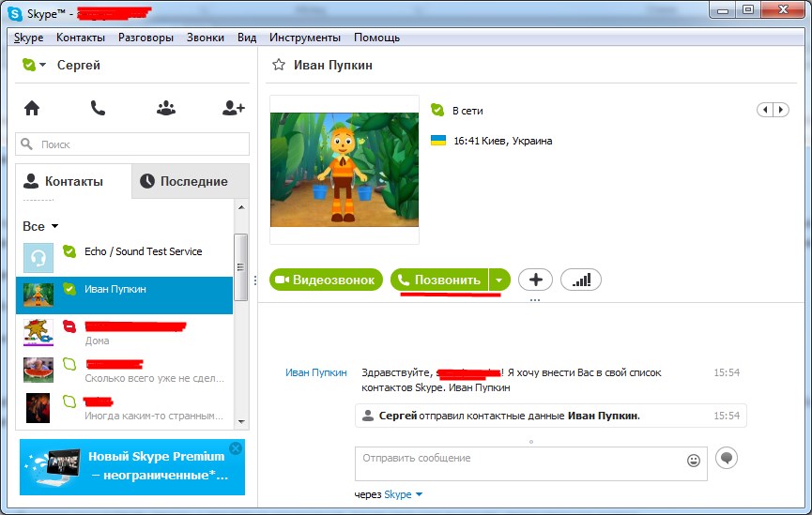Screen dimensions: 812x515
Task: Click the plus add-to-conversation button
Action: coord(535,280)
